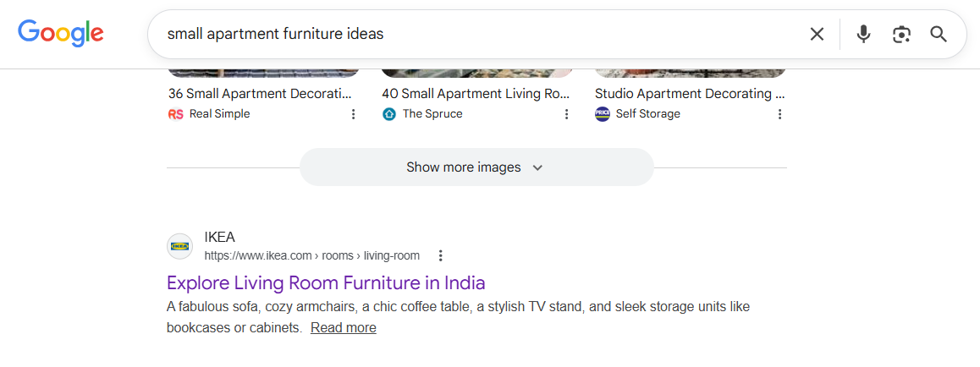Open the IKEA result three-dot menu
This screenshot has width=980, height=367.
click(441, 256)
